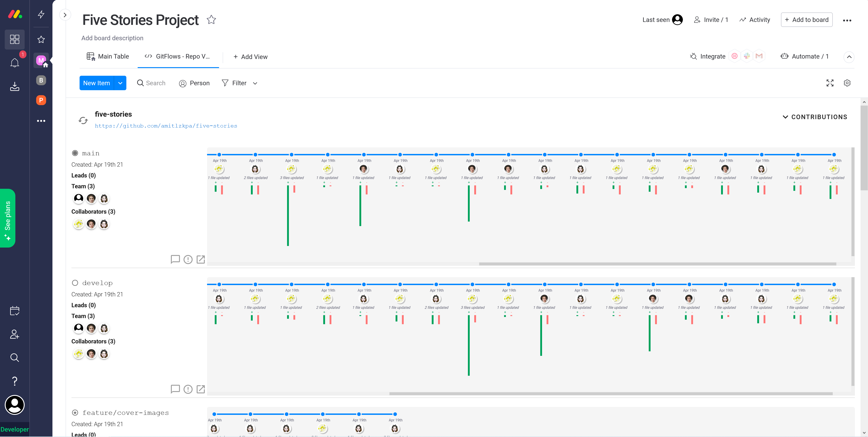Click the issue alert icon for main branch
The width and height of the screenshot is (868, 437).
click(188, 259)
